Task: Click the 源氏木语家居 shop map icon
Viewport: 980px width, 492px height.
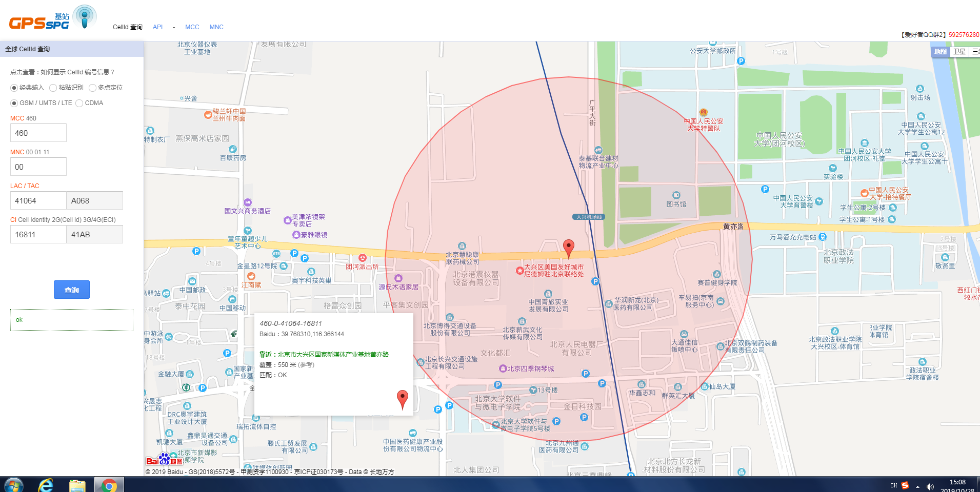Action: (x=398, y=278)
